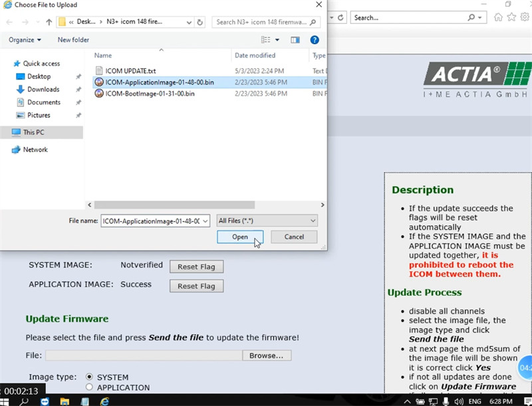
Task: Click the Open button
Action: coord(240,237)
